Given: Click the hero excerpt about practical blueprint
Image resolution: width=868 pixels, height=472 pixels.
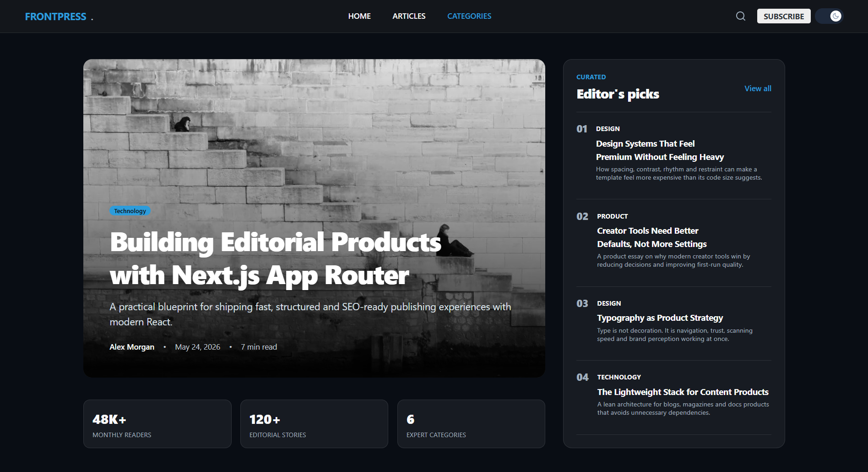Looking at the screenshot, I should pos(310,314).
